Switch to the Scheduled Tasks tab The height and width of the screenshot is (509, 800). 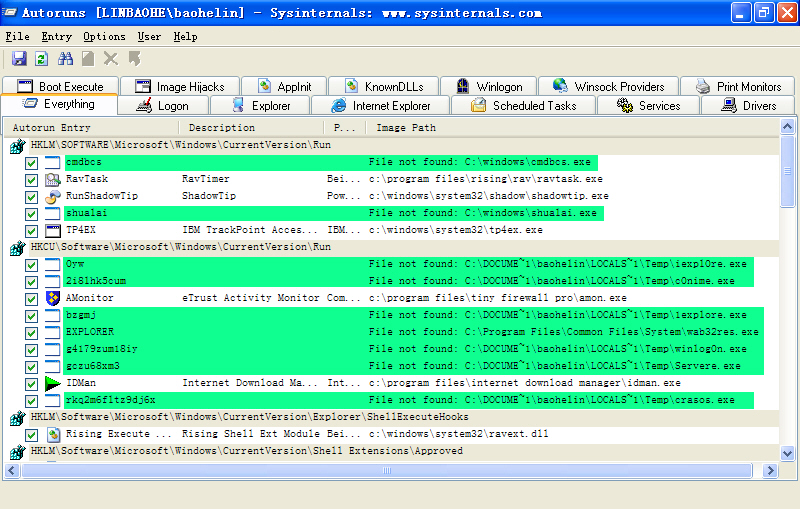(x=523, y=105)
